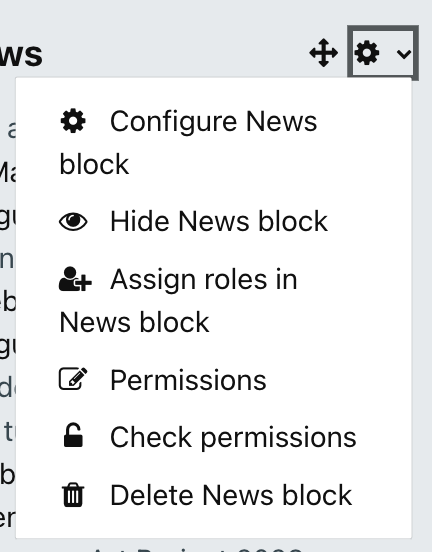Click the wrapped "block" line under Configure News
The height and width of the screenshot is (552, 432).
tap(94, 164)
